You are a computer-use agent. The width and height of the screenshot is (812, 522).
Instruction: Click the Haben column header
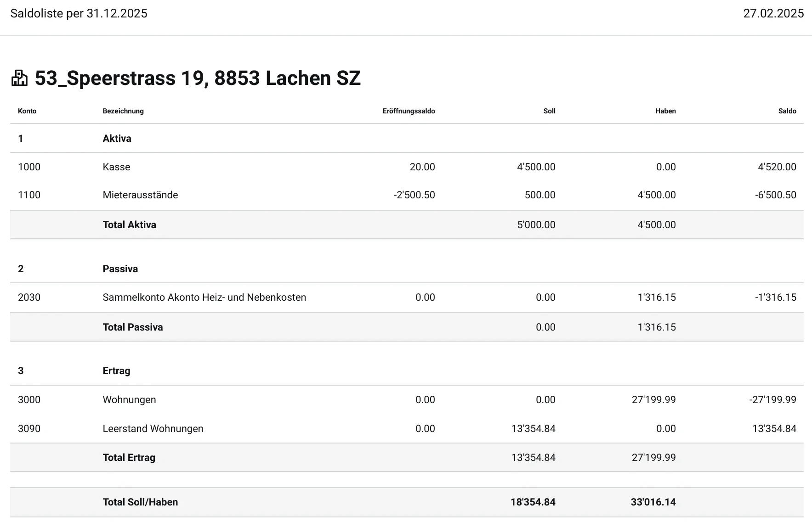coord(665,111)
